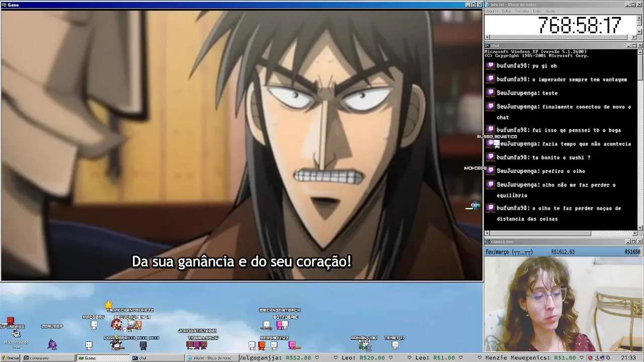This screenshot has width=644, height=362.
Task: Click the right arrow of Notepad horizontal scrollbar
Action: (634, 37)
